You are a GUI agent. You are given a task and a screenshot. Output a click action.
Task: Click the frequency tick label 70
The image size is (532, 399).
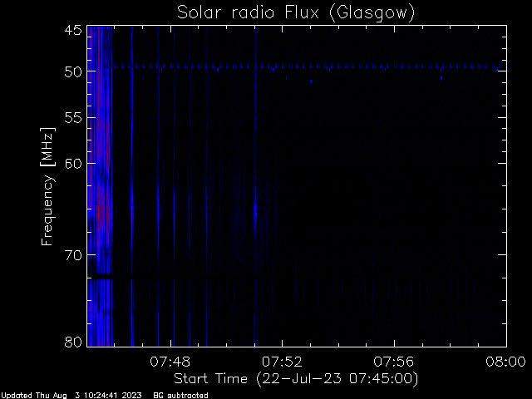73,255
